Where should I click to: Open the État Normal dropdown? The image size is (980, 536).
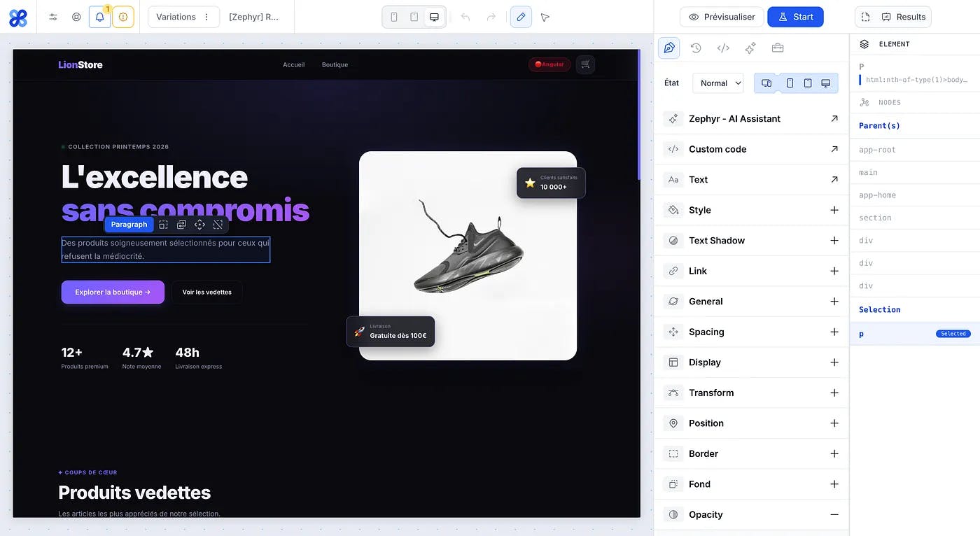click(718, 83)
